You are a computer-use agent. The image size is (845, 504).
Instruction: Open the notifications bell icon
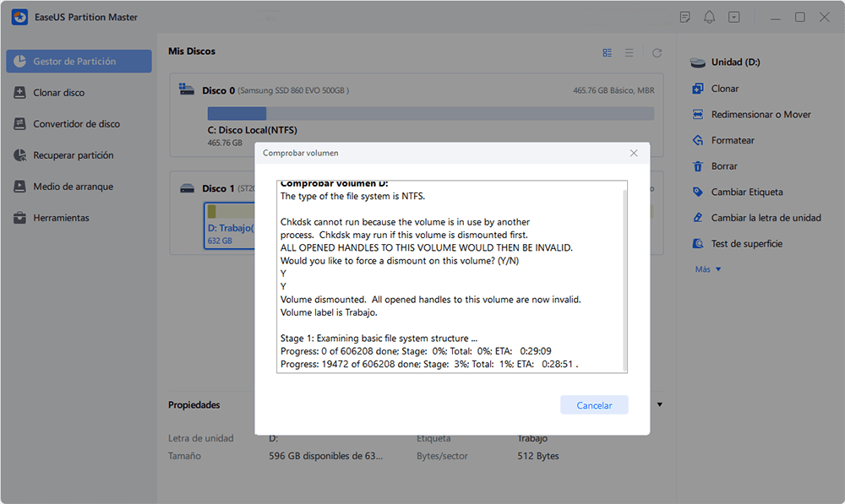(709, 17)
